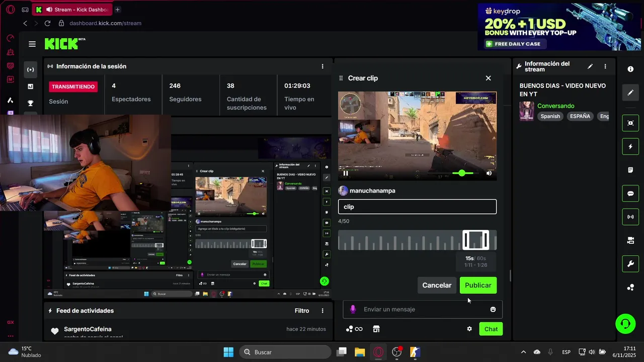644x362 pixels.
Task: Click the Keydrop bonus advertisement banner
Action: click(x=559, y=27)
